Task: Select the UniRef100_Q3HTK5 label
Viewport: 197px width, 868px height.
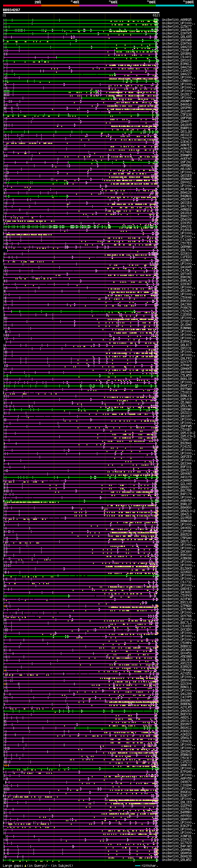Action: (177, 33)
